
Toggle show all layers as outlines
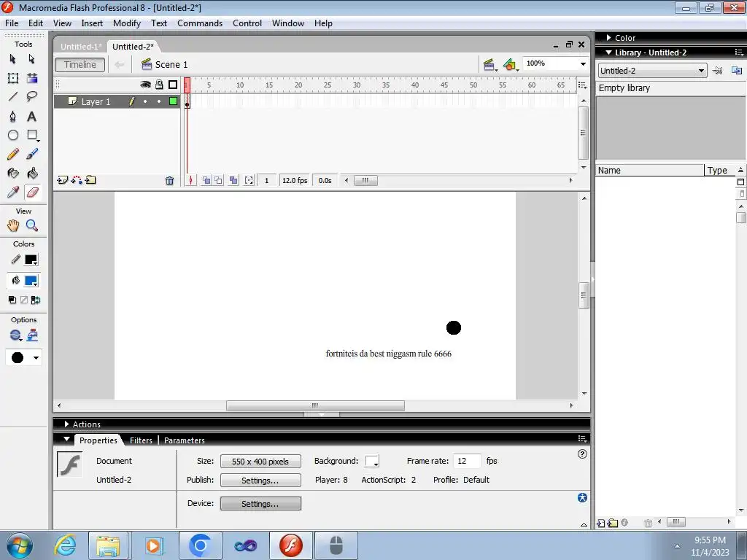click(173, 85)
